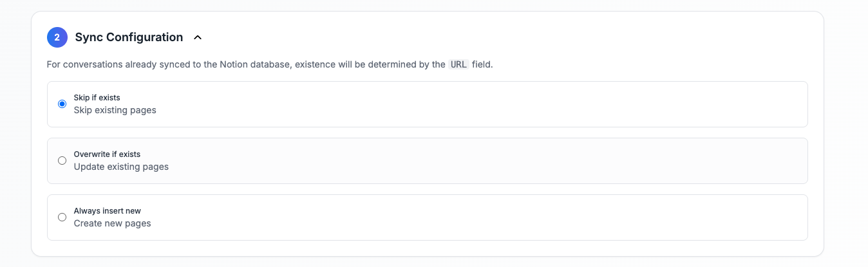
Task: Enable the Always insert new radio button
Action: [62, 217]
